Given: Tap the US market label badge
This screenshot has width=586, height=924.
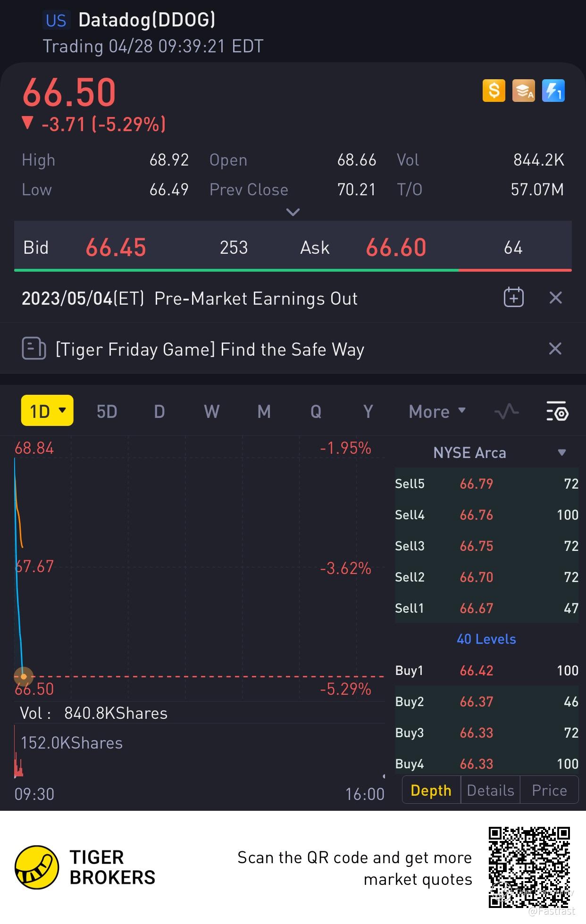Looking at the screenshot, I should click(56, 20).
